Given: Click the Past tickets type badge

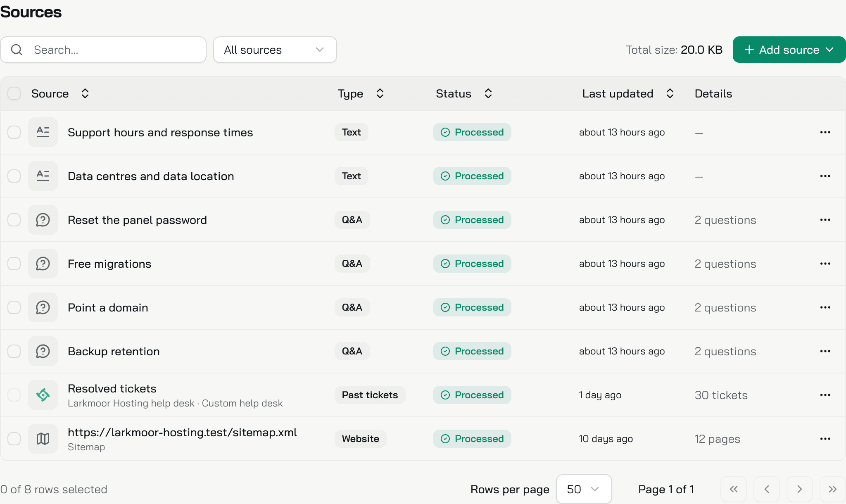Looking at the screenshot, I should 370,395.
